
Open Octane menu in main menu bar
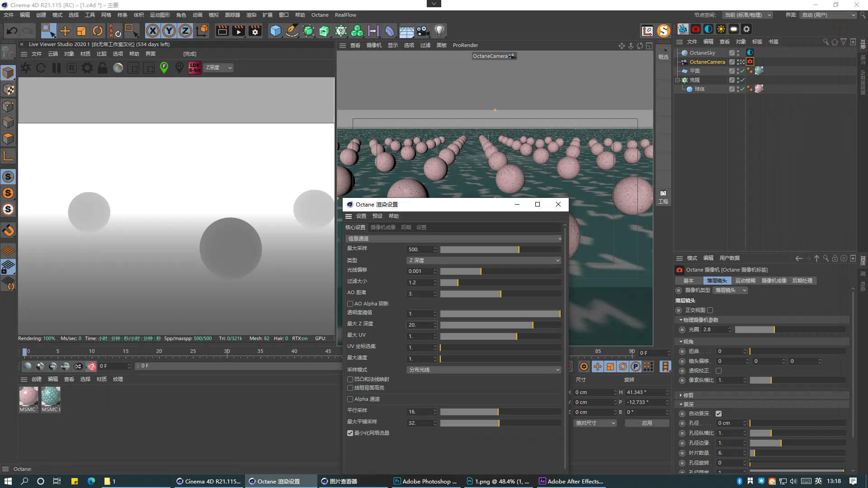320,15
